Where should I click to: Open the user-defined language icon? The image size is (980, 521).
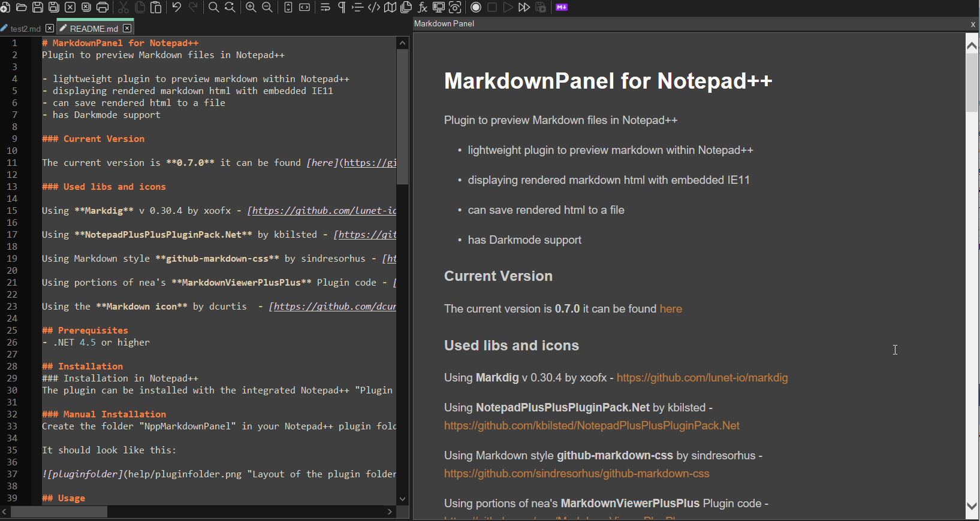point(374,7)
